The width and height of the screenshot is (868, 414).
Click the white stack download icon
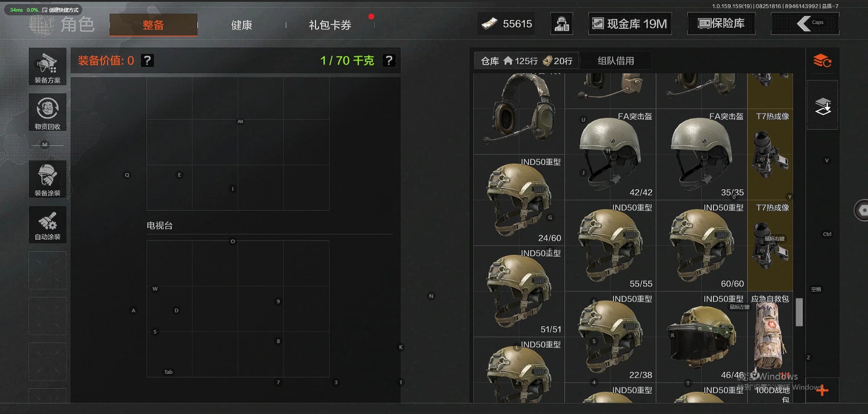(823, 106)
